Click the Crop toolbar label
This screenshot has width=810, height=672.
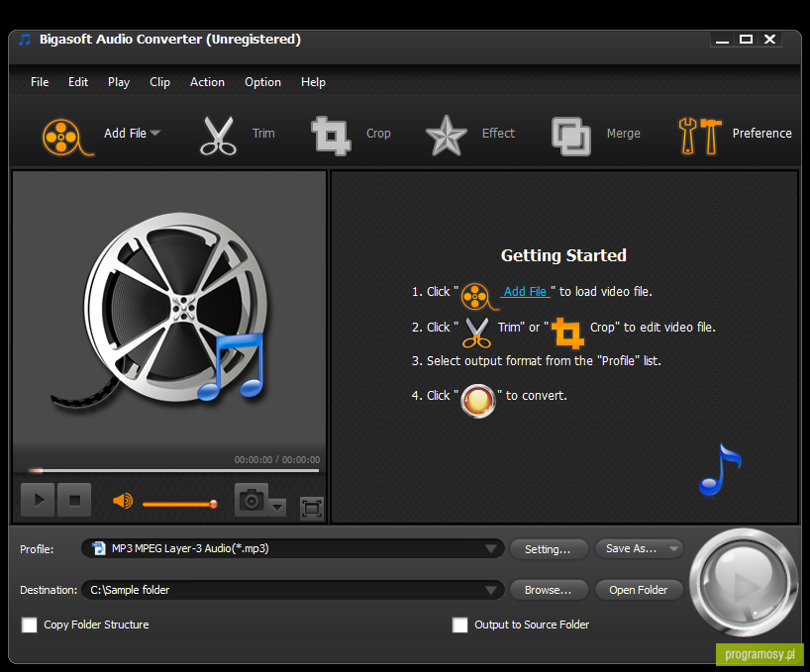click(378, 134)
